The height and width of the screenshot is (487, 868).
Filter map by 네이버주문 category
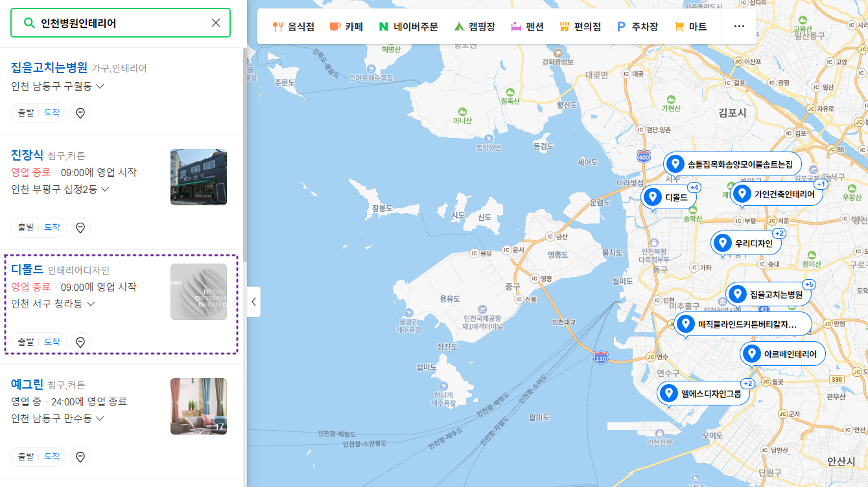click(x=408, y=27)
